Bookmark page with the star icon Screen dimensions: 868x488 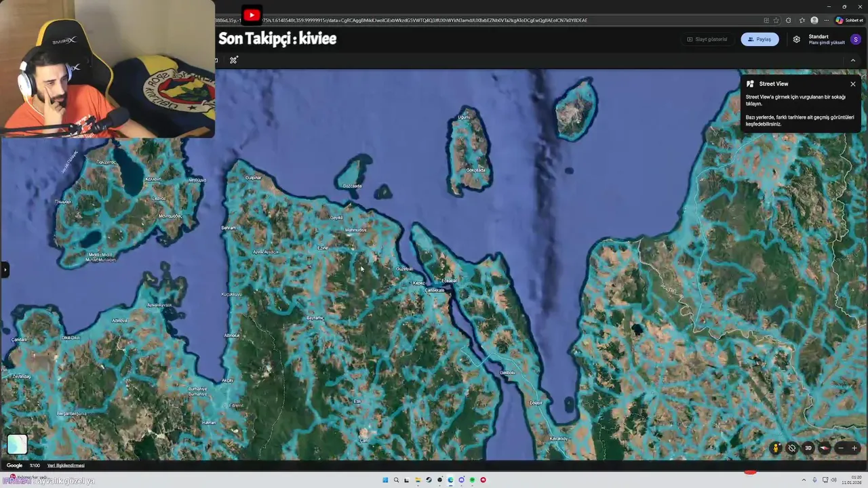tap(776, 20)
